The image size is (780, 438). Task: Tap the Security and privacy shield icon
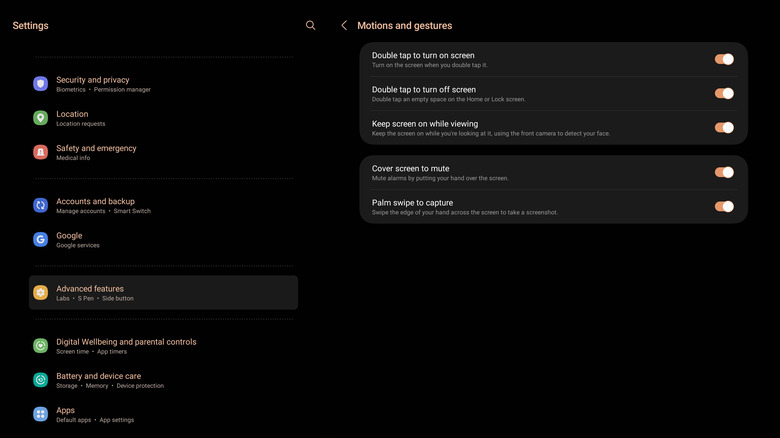click(40, 84)
